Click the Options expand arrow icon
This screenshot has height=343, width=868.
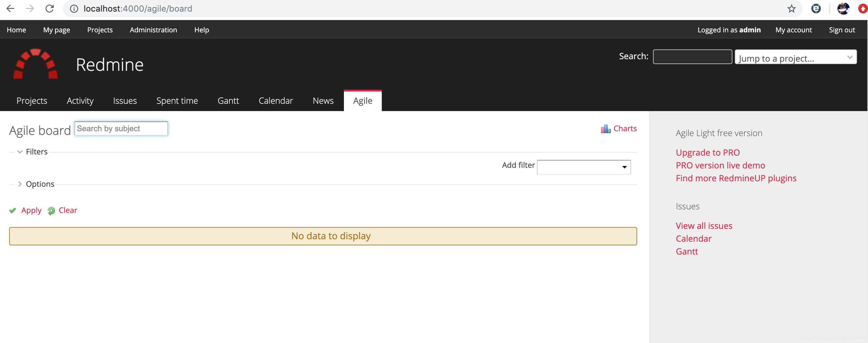tap(19, 184)
